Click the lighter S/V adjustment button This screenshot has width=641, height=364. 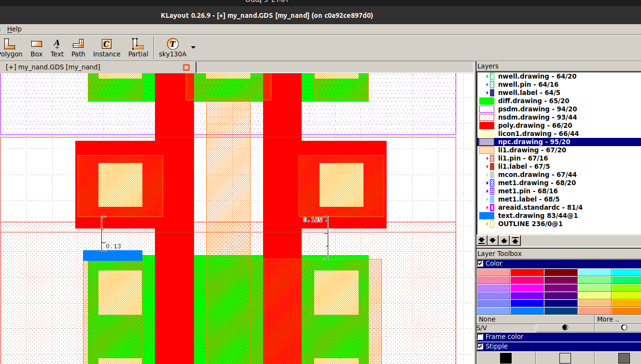tap(618, 328)
